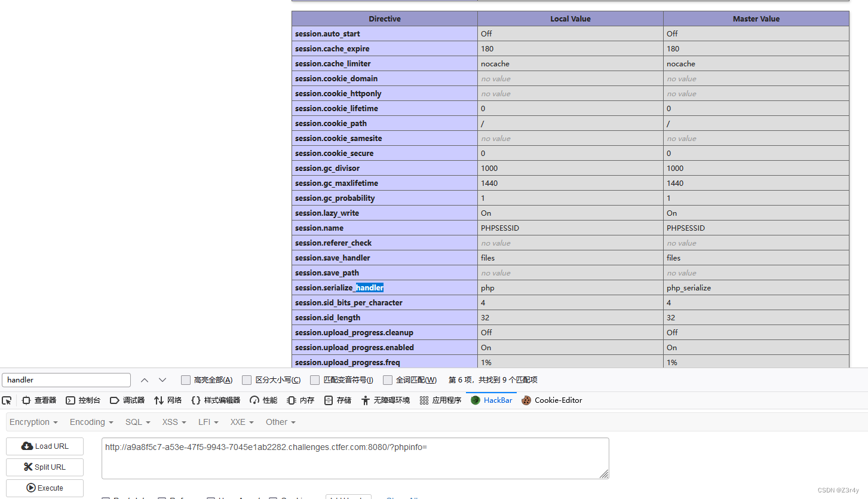Switch to the 控制台 console panel
This screenshot has height=499, width=868.
point(83,400)
